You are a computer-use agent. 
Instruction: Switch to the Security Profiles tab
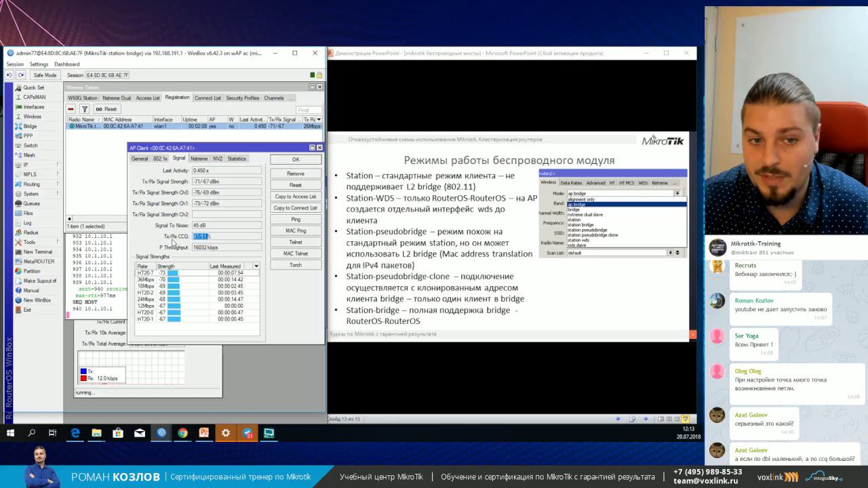click(243, 98)
